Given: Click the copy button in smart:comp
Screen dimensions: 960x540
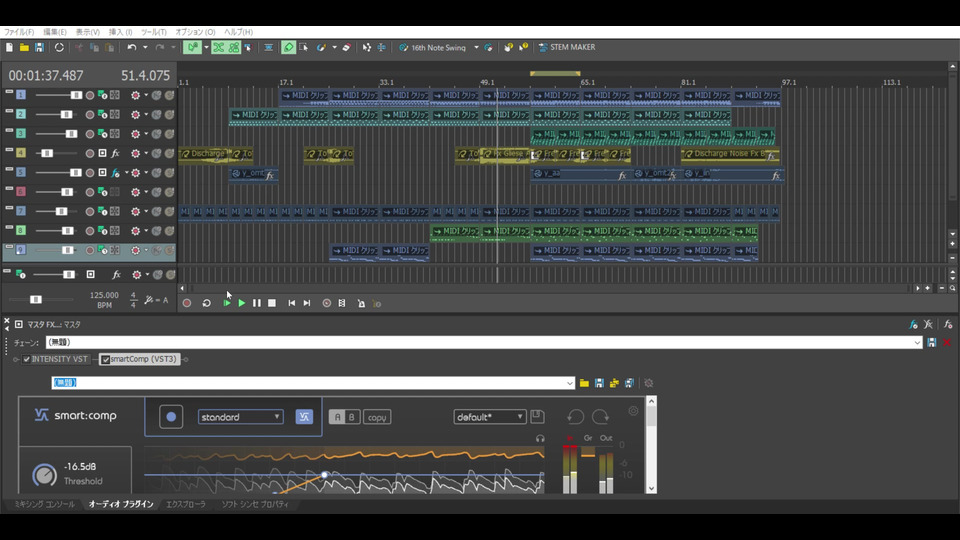Looking at the screenshot, I should [376, 417].
